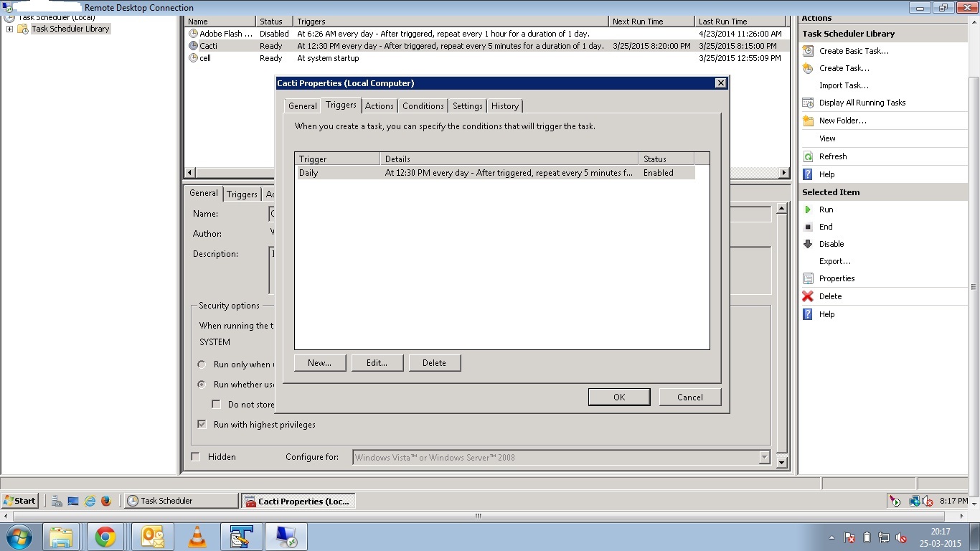Toggle Run with highest privileges checkbox
The width and height of the screenshot is (980, 551).
click(202, 424)
